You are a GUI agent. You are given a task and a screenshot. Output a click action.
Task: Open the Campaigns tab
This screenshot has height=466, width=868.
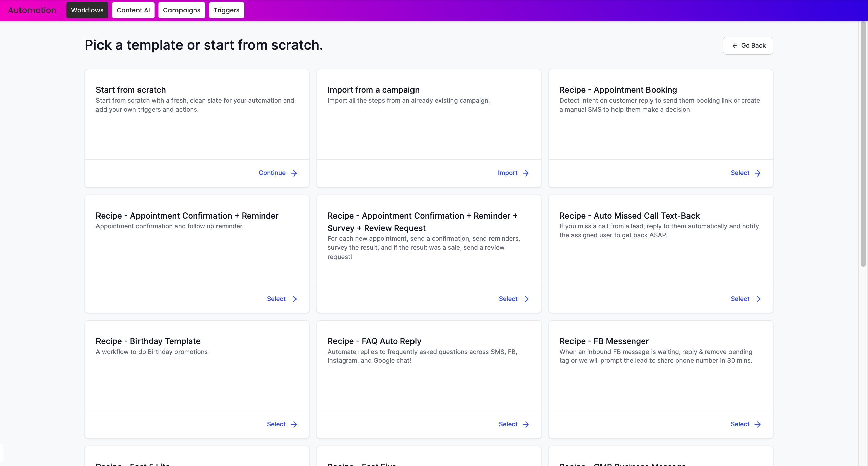182,10
